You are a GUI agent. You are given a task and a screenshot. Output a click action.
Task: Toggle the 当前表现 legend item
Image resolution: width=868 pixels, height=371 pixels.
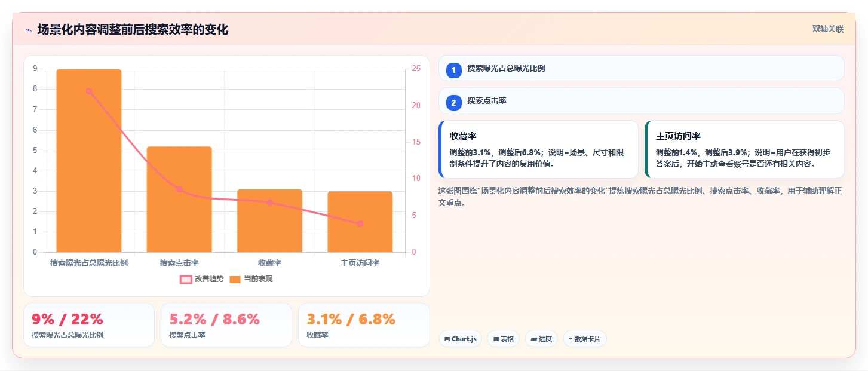click(251, 279)
